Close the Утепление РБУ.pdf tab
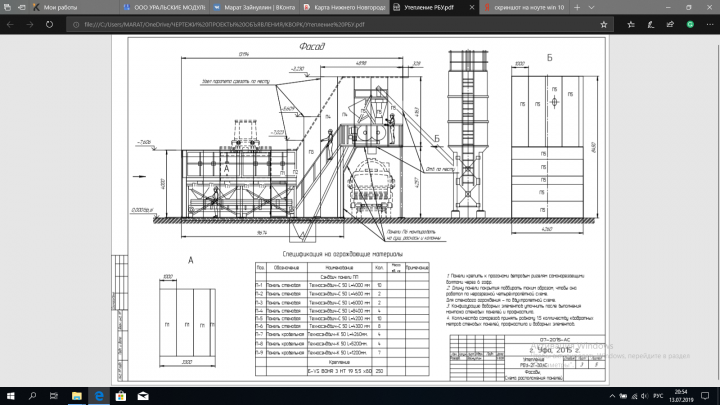 pyautogui.click(x=472, y=7)
